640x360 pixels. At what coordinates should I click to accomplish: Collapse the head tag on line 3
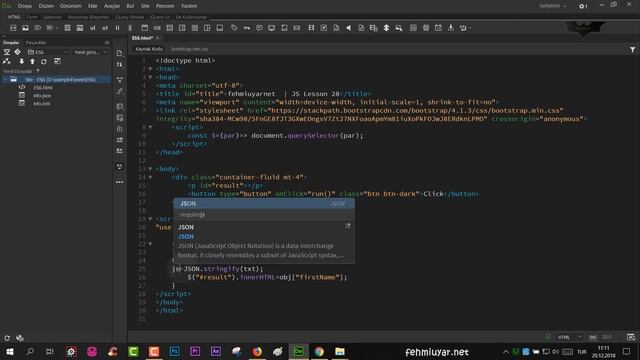[150, 77]
